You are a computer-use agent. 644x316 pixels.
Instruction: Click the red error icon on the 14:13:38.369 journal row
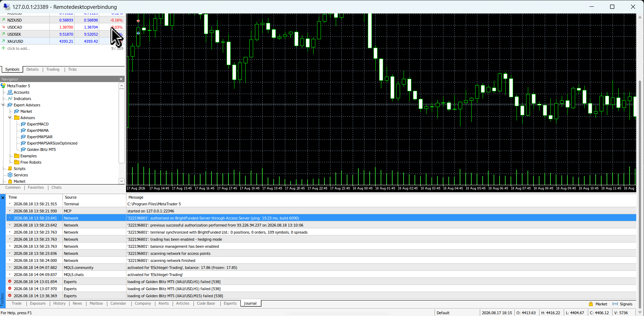click(10, 295)
